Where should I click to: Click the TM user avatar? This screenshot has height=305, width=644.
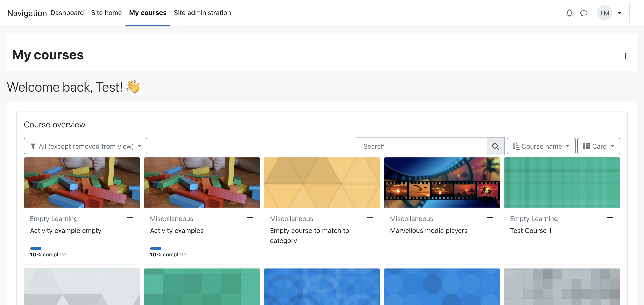point(604,13)
